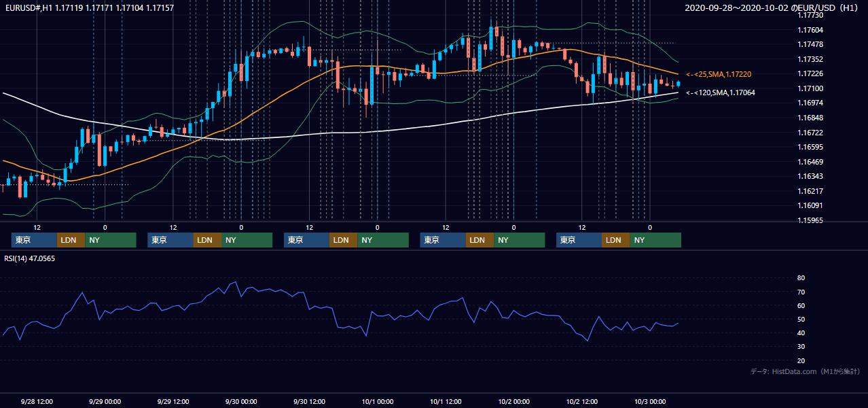Viewport: 868px width, 408px height.
Task: Click RSI scale value 80
Action: coord(801,278)
